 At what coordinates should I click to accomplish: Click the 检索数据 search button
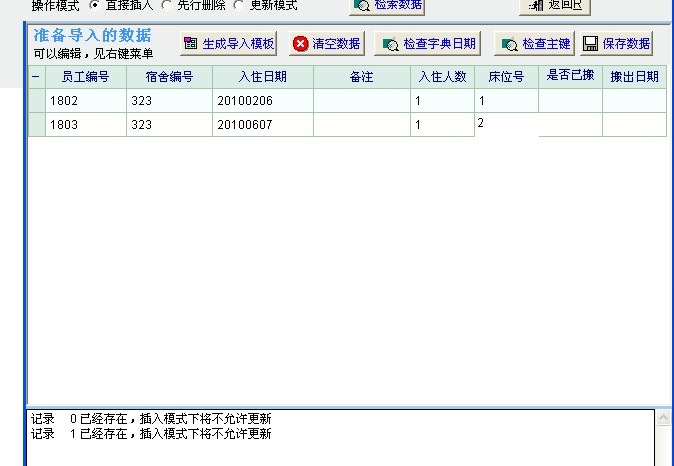(x=387, y=5)
